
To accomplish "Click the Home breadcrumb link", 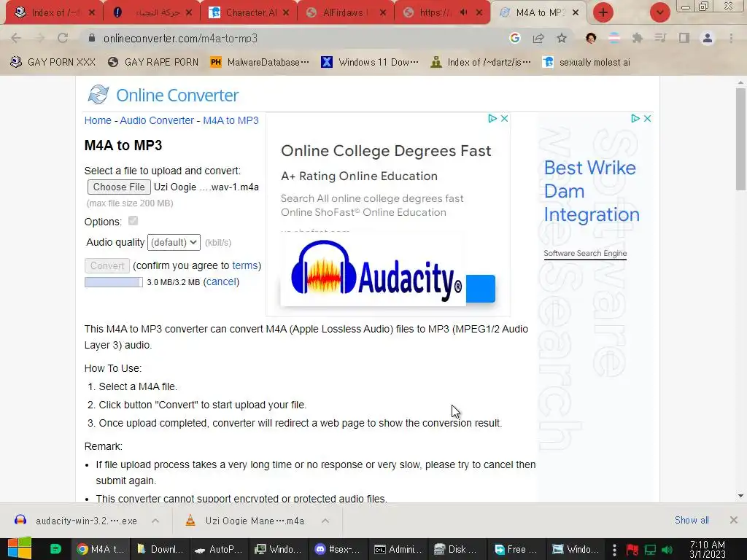I will pyautogui.click(x=98, y=120).
